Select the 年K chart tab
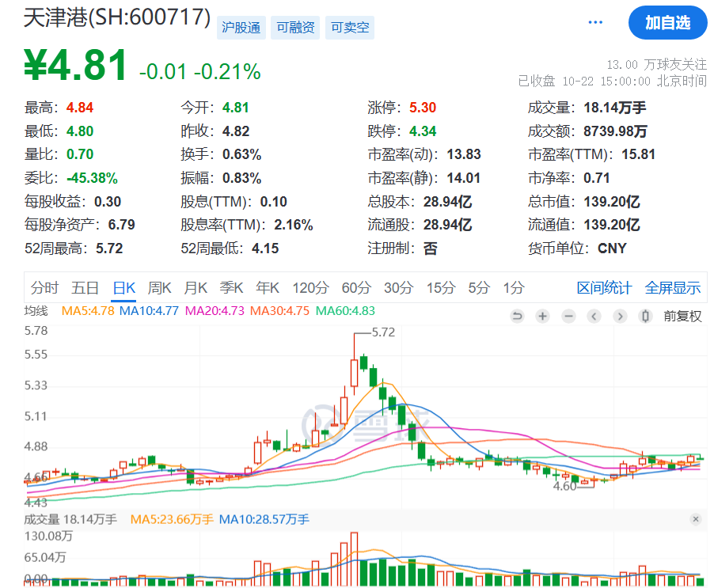 (268, 287)
